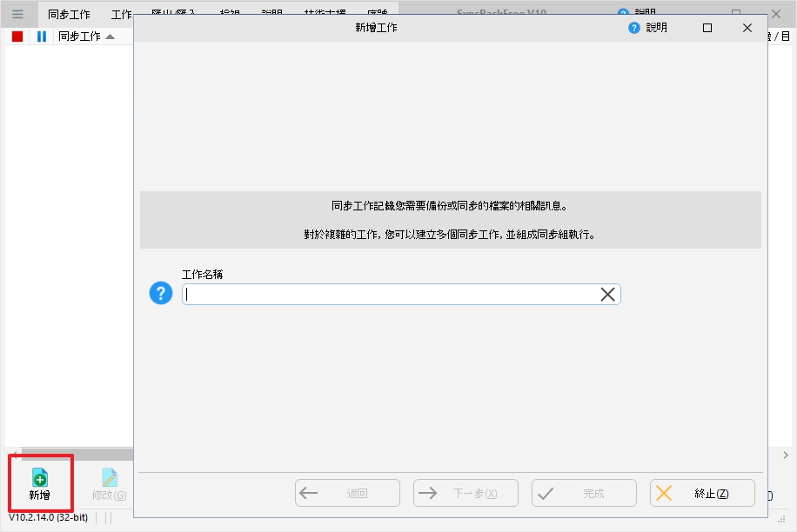This screenshot has width=797, height=532.
Task: Click the blue pause icon
Action: pyautogui.click(x=41, y=37)
